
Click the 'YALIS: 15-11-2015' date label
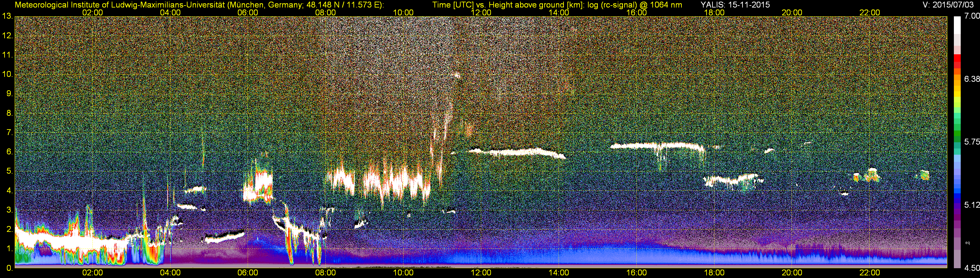(x=735, y=5)
